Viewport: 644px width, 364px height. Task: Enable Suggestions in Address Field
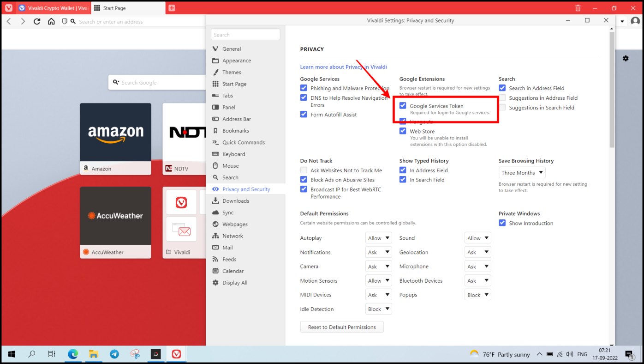point(502,97)
